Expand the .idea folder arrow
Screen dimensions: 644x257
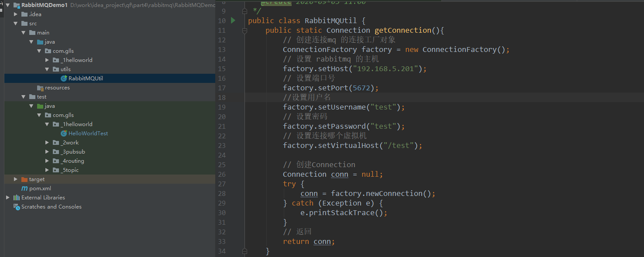pos(16,14)
